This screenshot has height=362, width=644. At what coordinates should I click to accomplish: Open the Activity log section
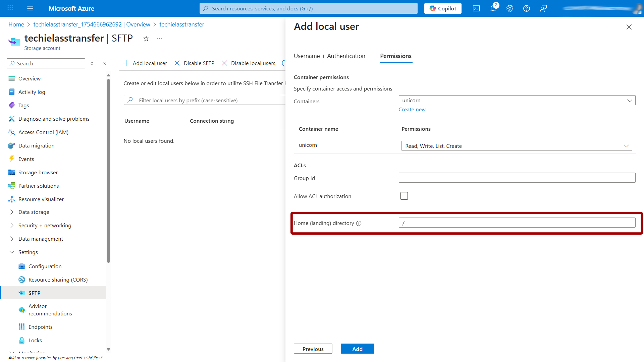click(31, 92)
